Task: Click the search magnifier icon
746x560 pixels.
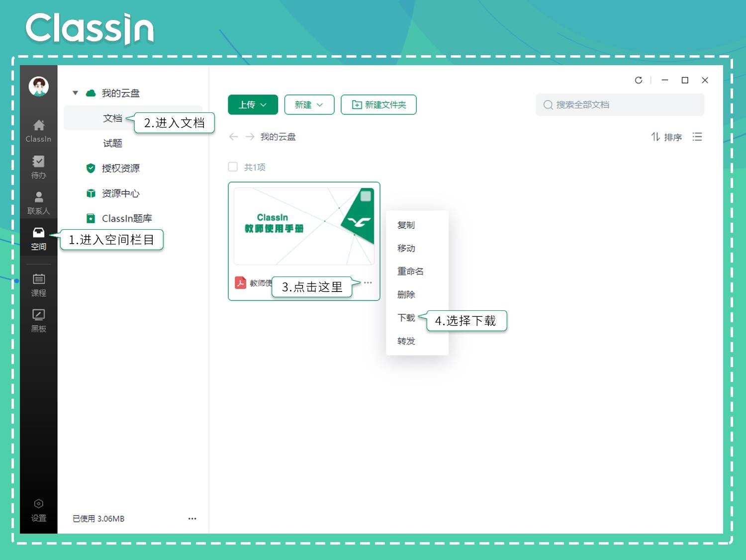Action: click(548, 104)
